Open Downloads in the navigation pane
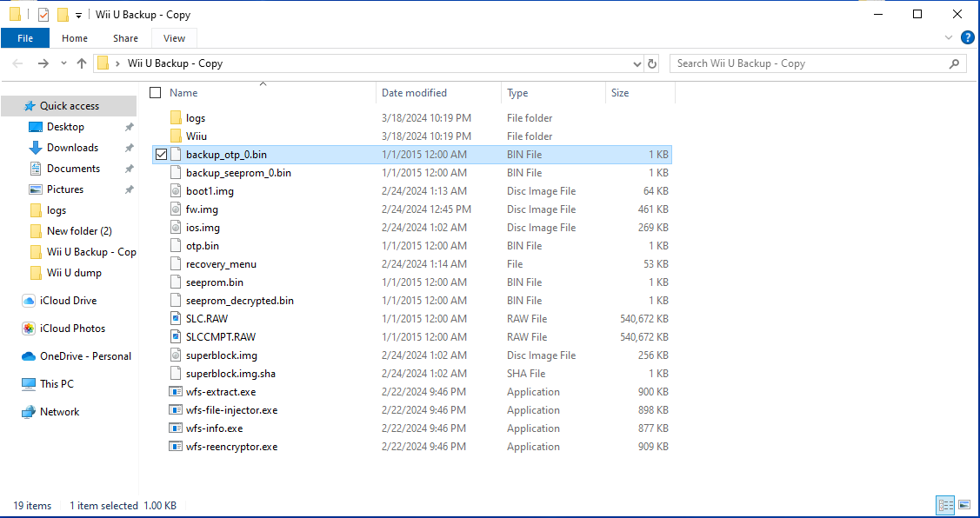This screenshot has width=980, height=518. point(72,148)
